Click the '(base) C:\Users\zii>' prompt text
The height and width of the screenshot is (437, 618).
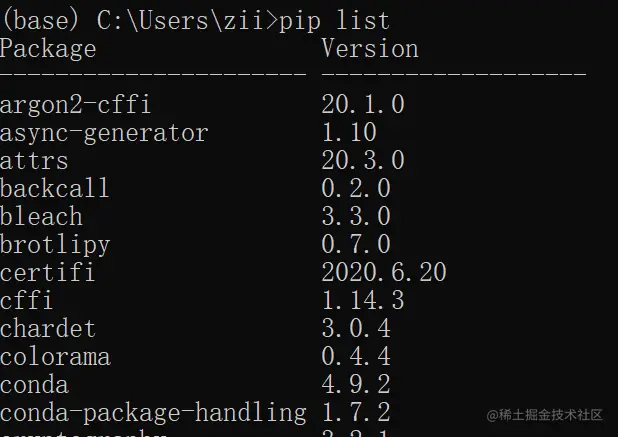[139, 20]
